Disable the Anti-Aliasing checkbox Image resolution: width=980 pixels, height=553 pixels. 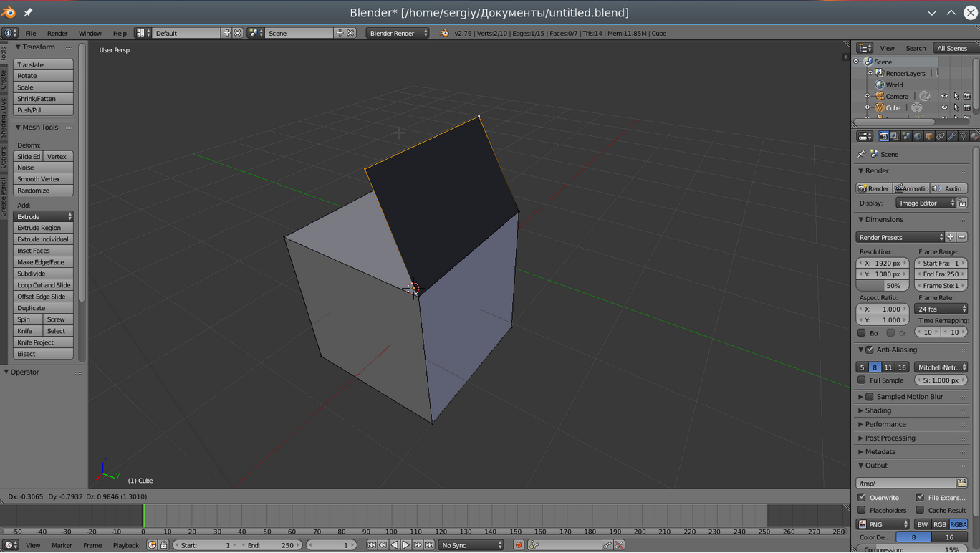pos(870,350)
